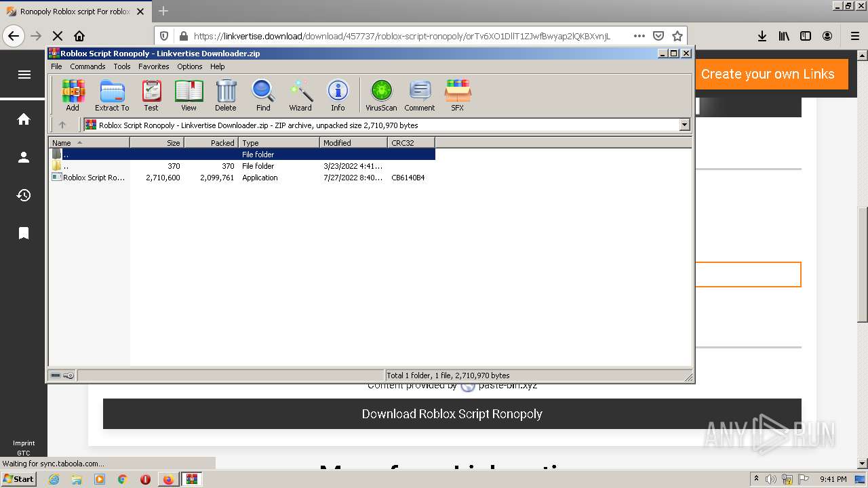Click the Test archive icon
This screenshot has width=868, height=488.
(x=151, y=95)
